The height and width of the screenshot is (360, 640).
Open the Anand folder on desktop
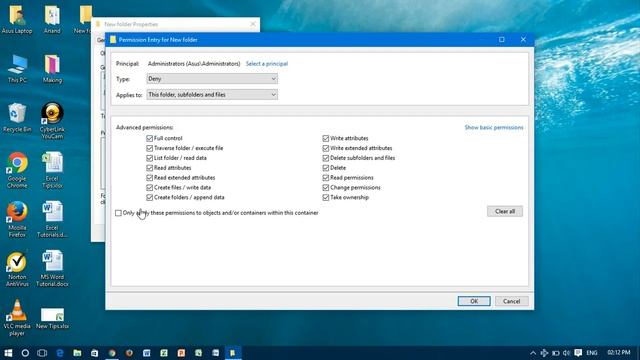click(52, 19)
